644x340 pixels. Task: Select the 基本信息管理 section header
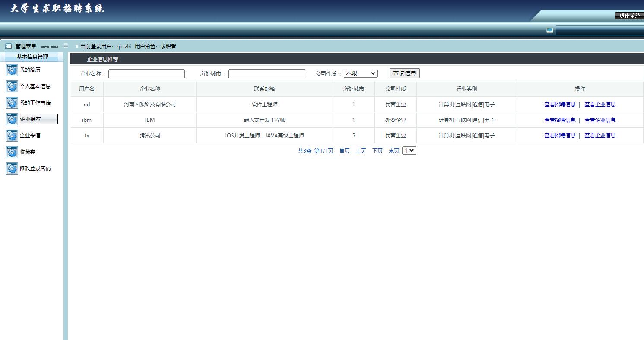(32, 57)
